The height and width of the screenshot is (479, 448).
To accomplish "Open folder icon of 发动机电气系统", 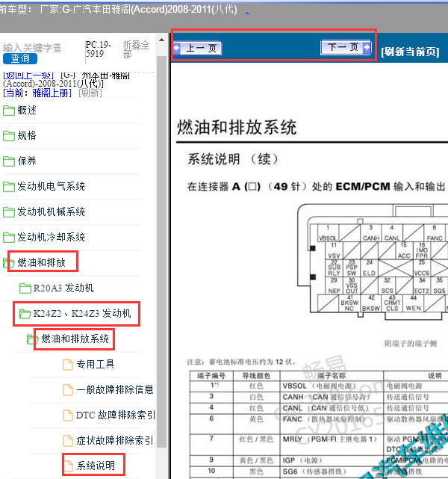I will tap(9, 186).
